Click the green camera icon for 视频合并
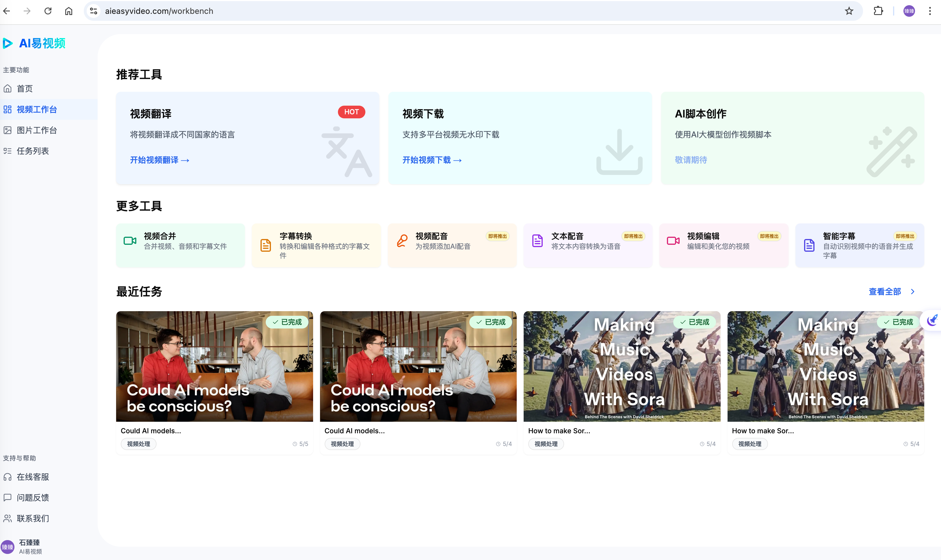941x560 pixels. tap(130, 241)
